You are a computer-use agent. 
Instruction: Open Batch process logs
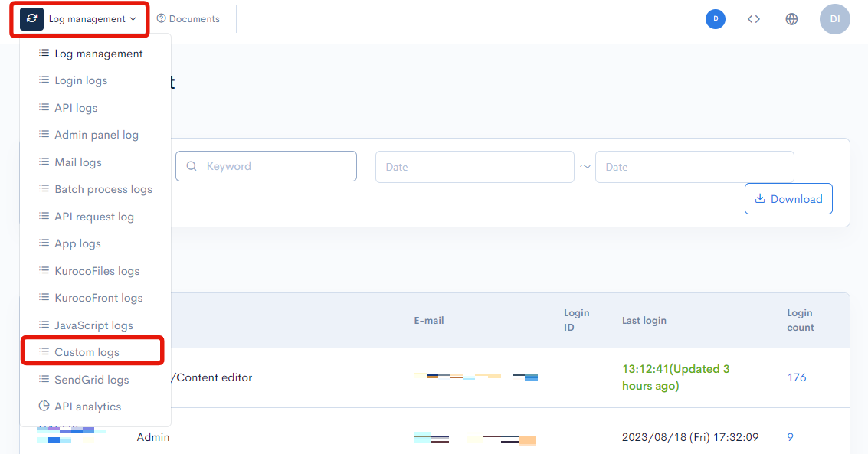[x=103, y=188]
